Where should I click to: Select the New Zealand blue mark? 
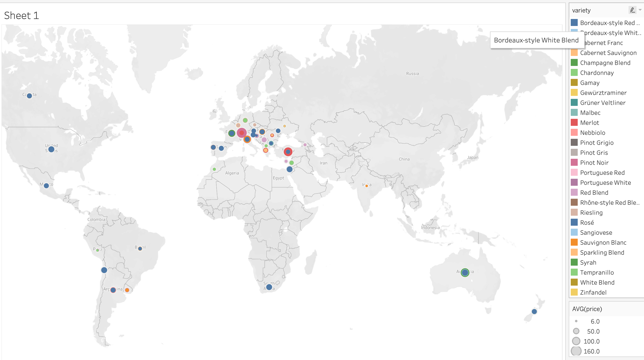(534, 311)
